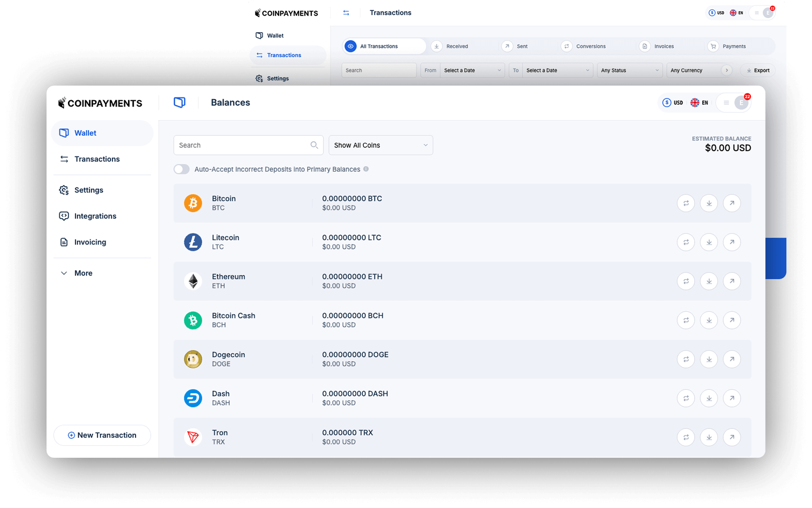Viewport: 812px width, 508px height.
Task: Click the Bitcoin send arrow icon
Action: 732,203
